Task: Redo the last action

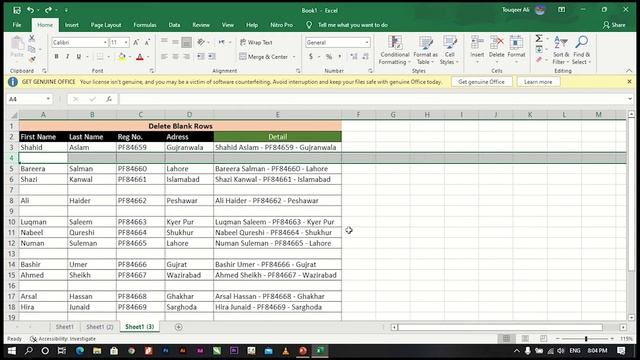Action: [x=48, y=10]
